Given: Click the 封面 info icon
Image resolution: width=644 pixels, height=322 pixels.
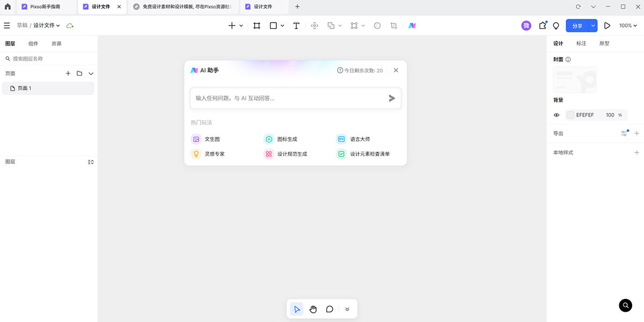Looking at the screenshot, I should click(x=568, y=60).
